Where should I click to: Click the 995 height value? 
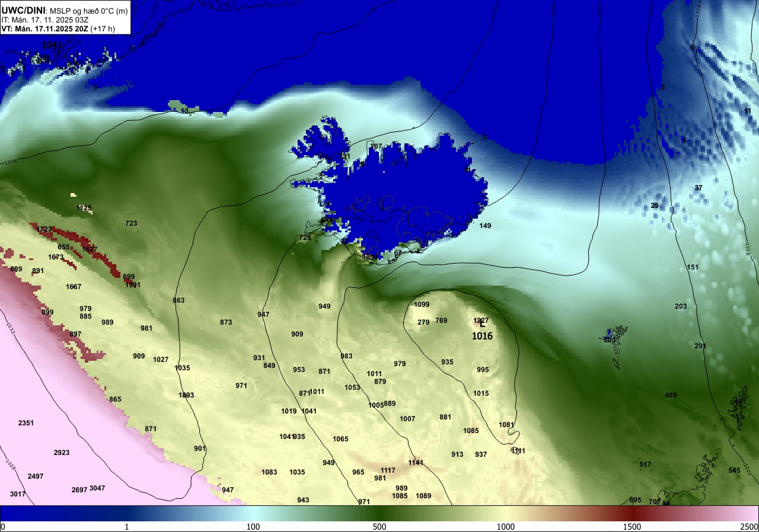(x=483, y=370)
